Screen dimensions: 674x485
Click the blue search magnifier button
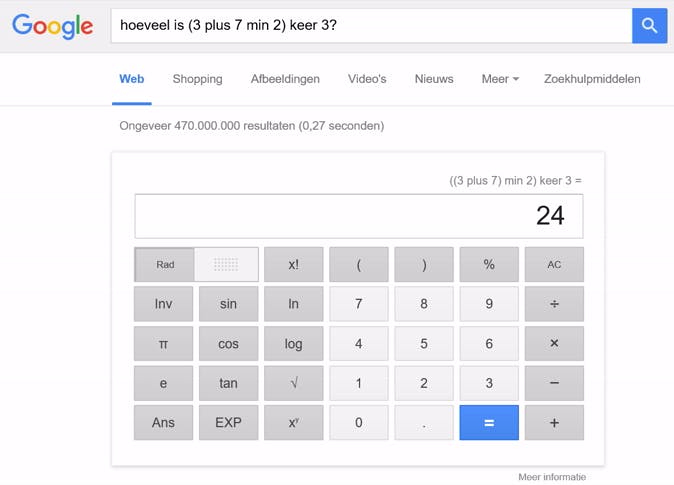pos(649,26)
